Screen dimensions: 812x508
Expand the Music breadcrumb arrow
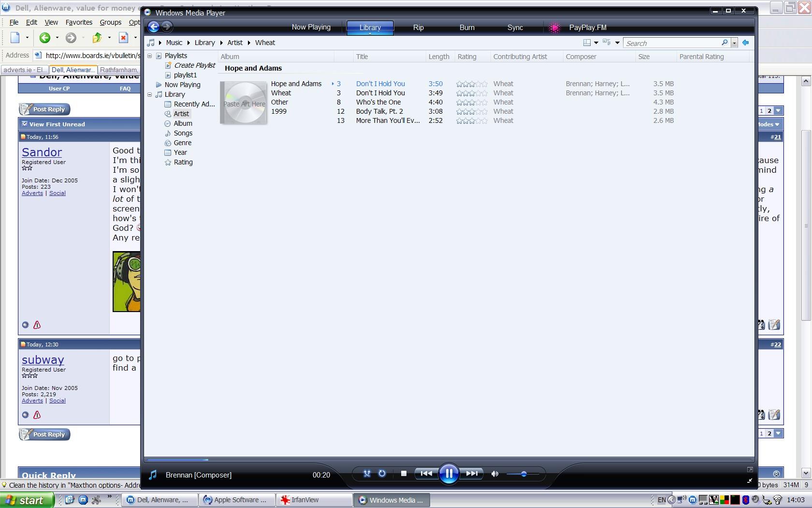tap(188, 43)
